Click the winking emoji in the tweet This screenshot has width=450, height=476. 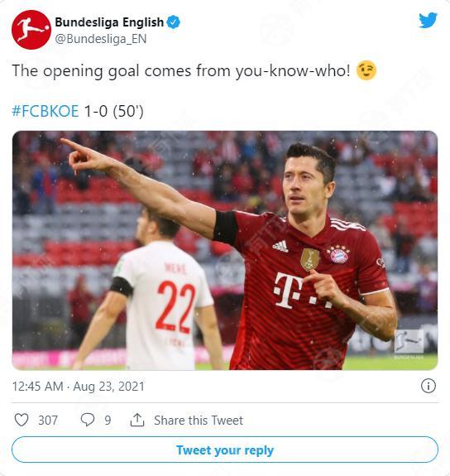tap(366, 70)
